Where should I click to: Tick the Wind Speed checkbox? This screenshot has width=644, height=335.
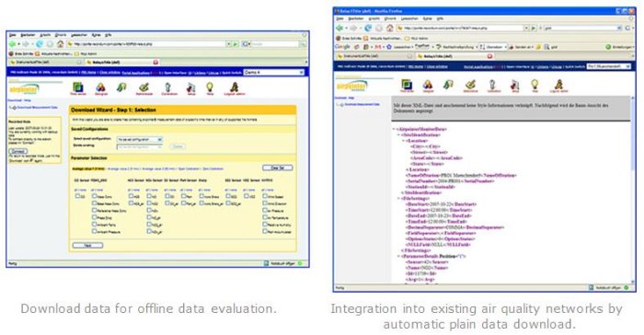tap(265, 196)
